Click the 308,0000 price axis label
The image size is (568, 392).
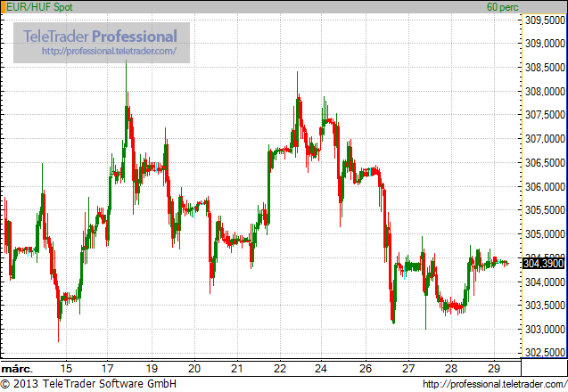pyautogui.click(x=545, y=91)
